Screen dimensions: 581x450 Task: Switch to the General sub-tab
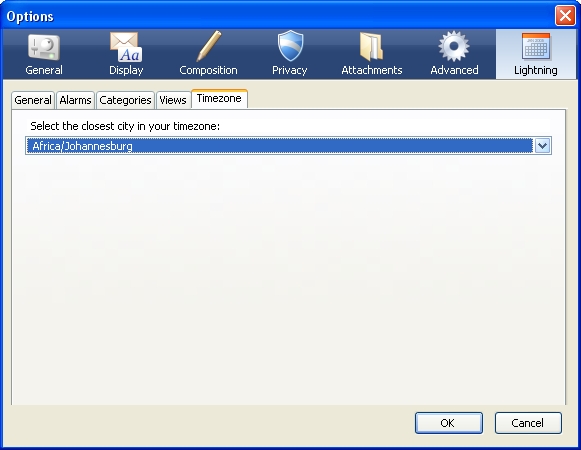point(33,100)
